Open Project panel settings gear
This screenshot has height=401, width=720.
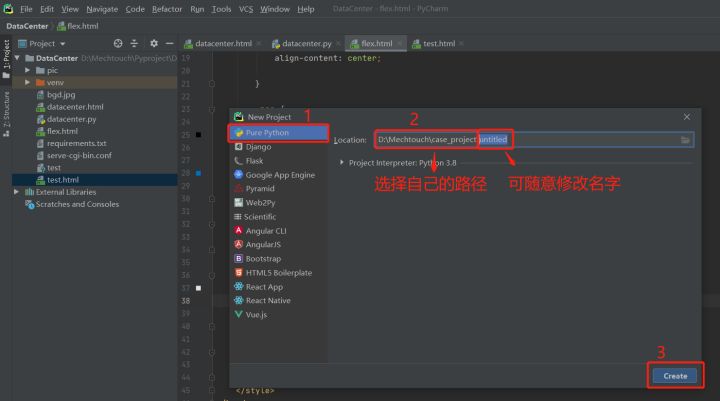click(154, 43)
